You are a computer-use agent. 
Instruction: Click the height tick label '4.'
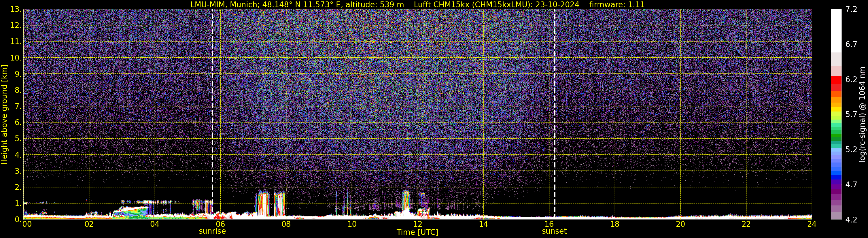(18, 155)
